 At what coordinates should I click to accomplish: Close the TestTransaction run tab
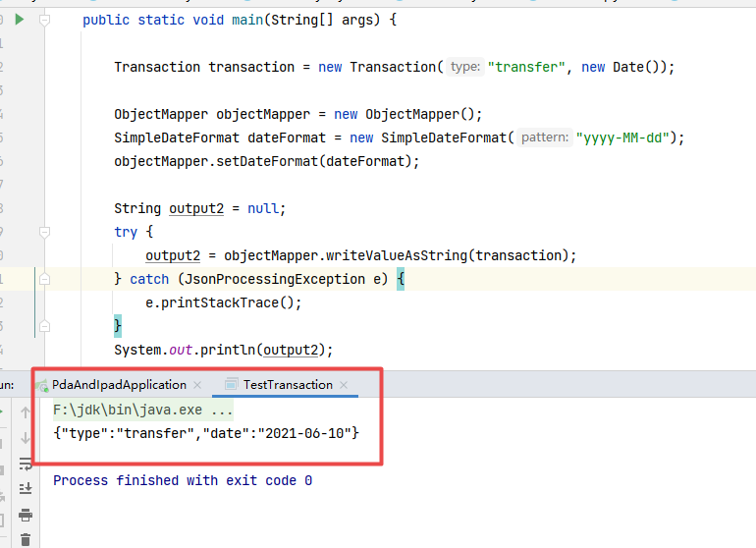tap(344, 385)
